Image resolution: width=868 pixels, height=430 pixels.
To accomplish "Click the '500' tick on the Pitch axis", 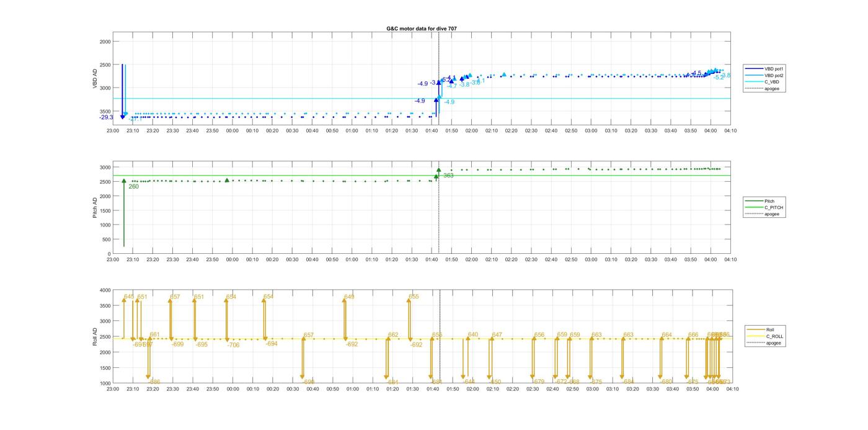I will (x=106, y=240).
